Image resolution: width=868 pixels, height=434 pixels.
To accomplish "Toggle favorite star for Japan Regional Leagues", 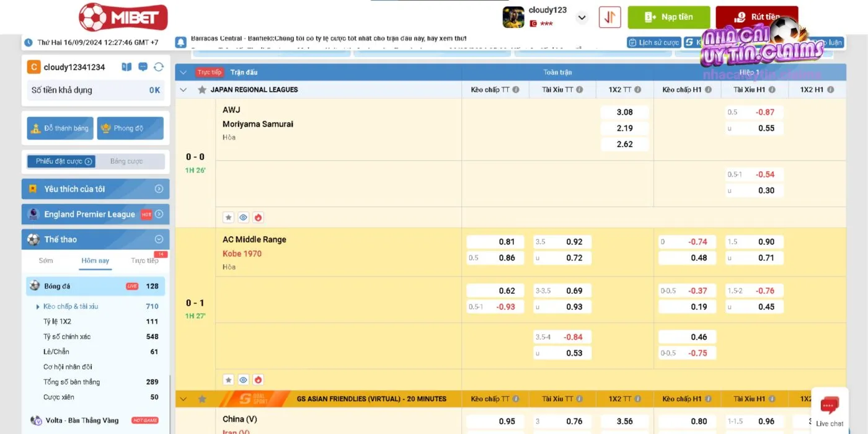I will point(201,90).
